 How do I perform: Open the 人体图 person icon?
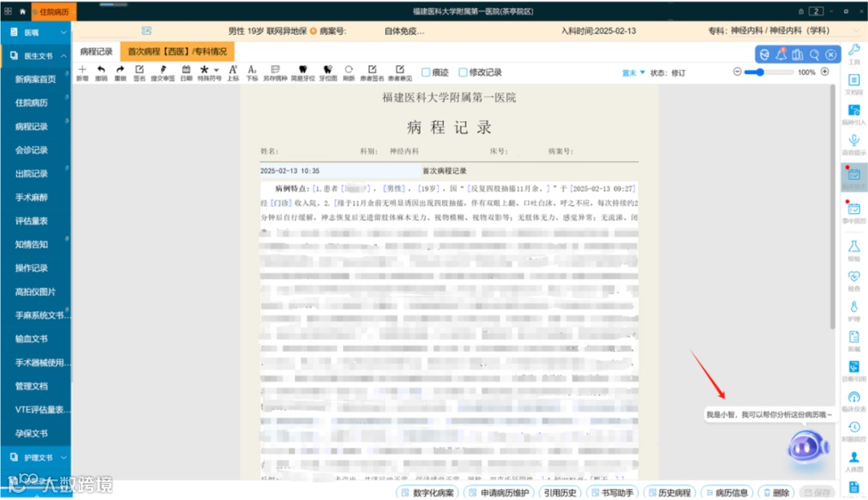coord(854,457)
